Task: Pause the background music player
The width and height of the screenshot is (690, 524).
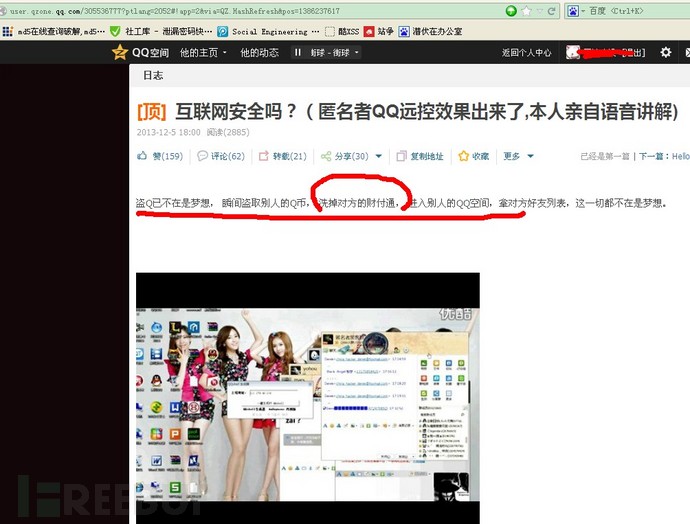Action: (x=298, y=52)
